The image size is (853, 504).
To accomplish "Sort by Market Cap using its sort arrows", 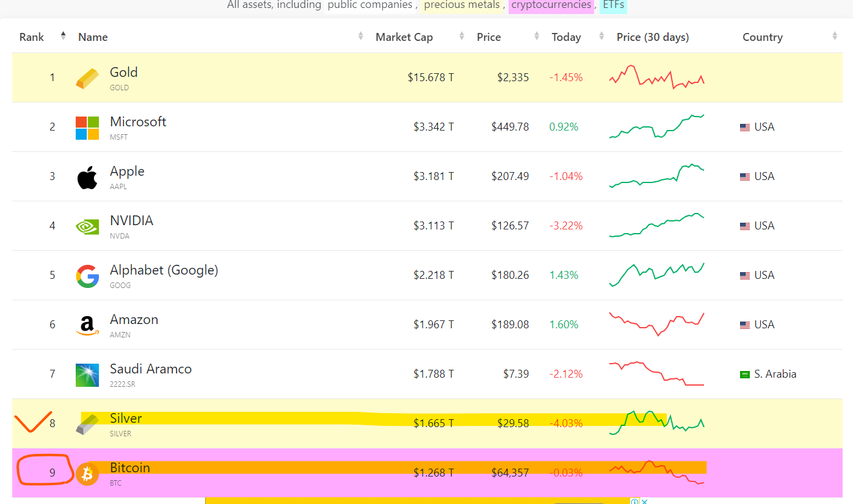I will 462,37.
